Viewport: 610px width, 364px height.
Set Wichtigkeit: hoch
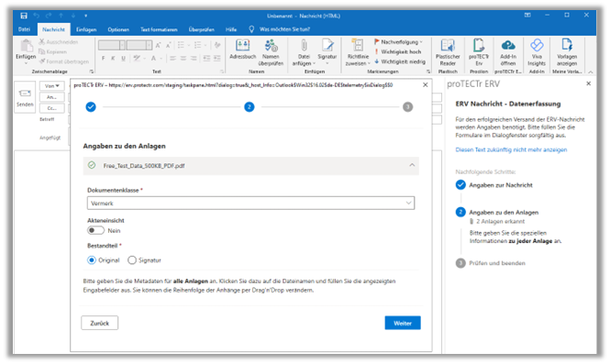click(397, 51)
